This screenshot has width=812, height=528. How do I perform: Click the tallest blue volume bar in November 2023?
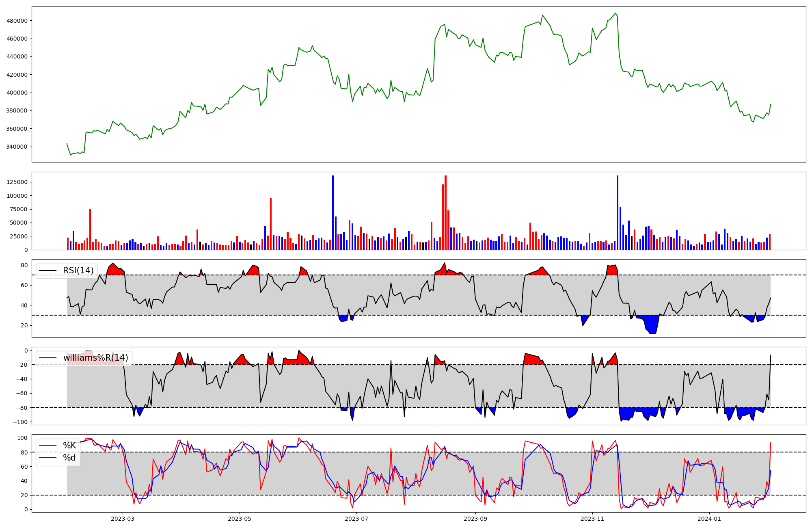pyautogui.click(x=618, y=212)
